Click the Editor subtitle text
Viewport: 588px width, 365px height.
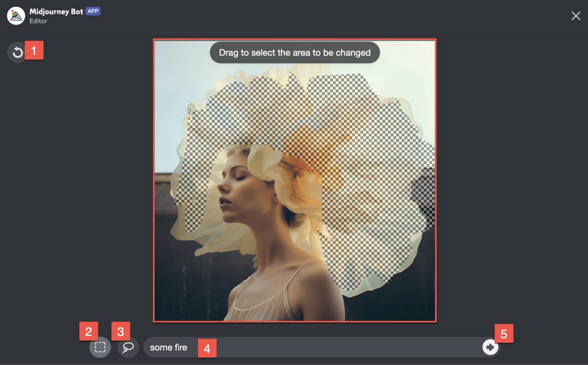click(x=38, y=21)
